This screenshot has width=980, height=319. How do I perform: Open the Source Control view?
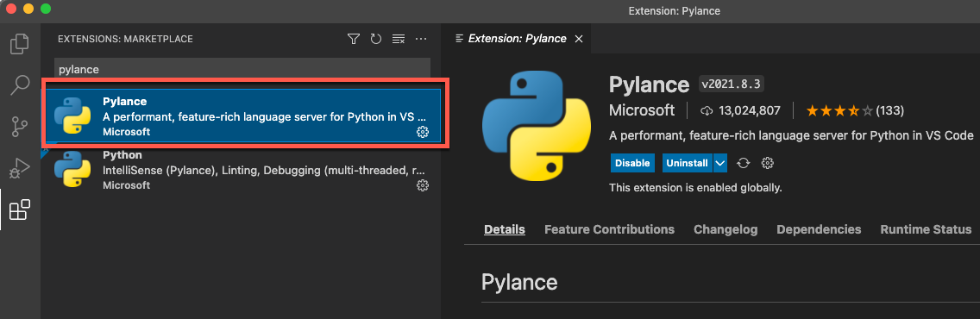[x=19, y=127]
